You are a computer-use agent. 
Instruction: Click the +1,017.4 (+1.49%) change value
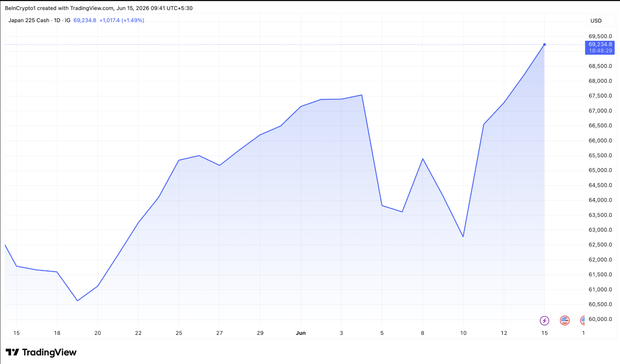pos(122,20)
